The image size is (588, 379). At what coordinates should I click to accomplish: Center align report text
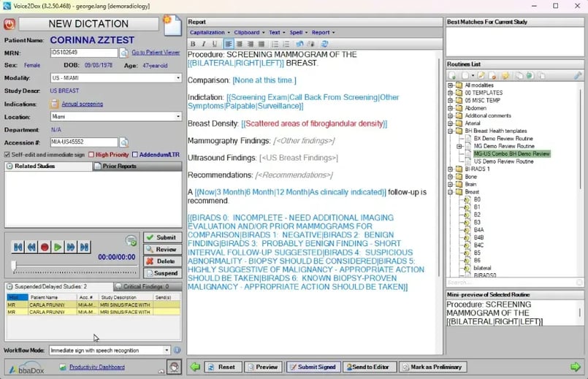pyautogui.click(x=240, y=44)
